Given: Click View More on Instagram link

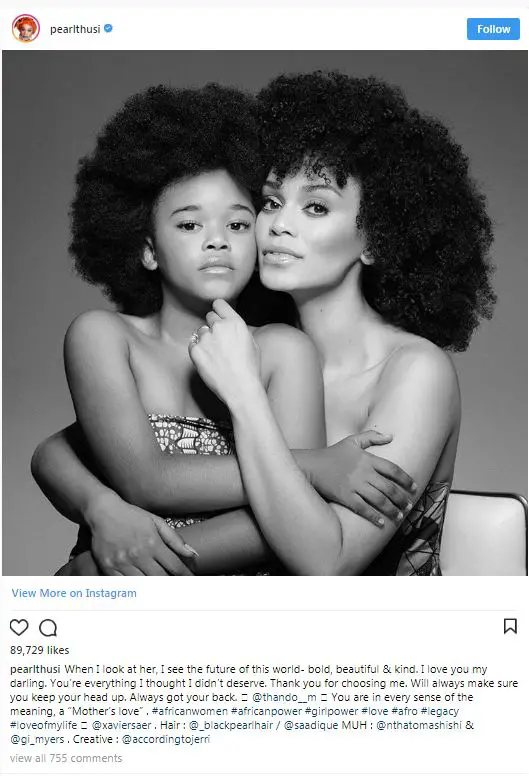Looking at the screenshot, I should [74, 593].
